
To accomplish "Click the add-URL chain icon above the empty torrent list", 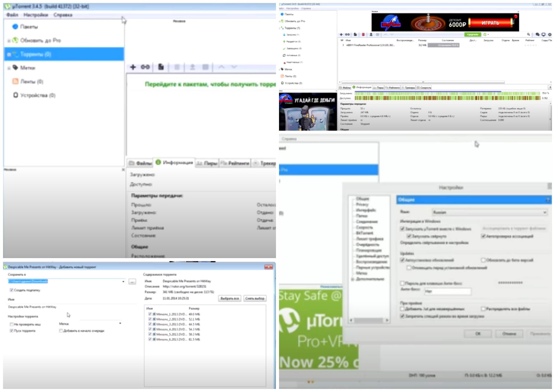I will tap(145, 67).
